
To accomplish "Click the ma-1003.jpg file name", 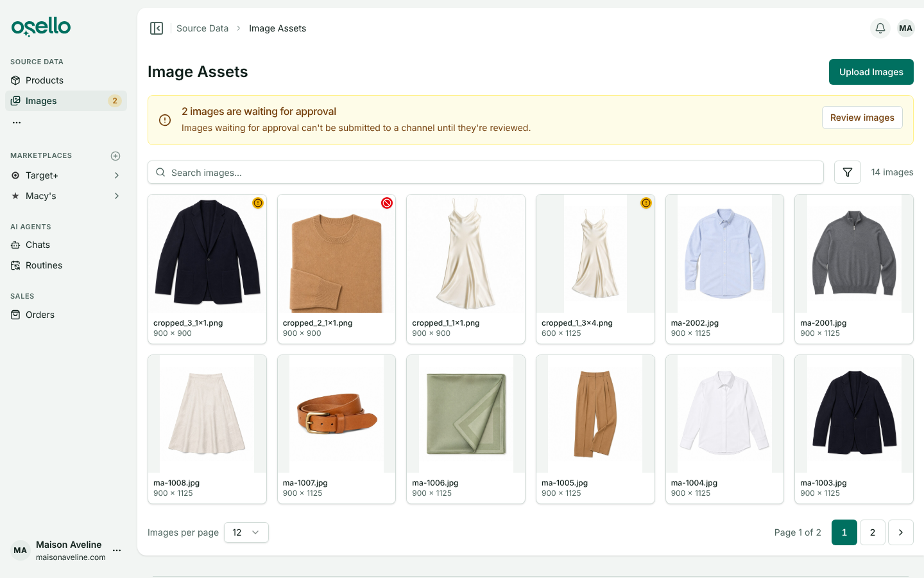I will click(x=824, y=483).
